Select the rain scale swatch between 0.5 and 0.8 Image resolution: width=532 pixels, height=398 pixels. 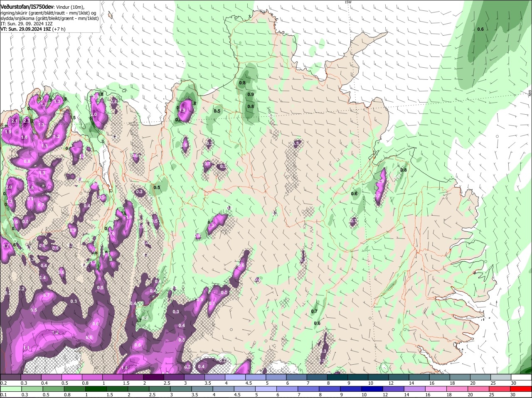coord(53,389)
